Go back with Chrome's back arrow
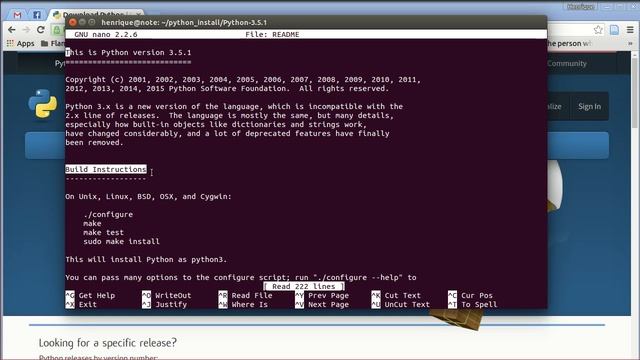The height and width of the screenshot is (360, 640). (x=11, y=30)
